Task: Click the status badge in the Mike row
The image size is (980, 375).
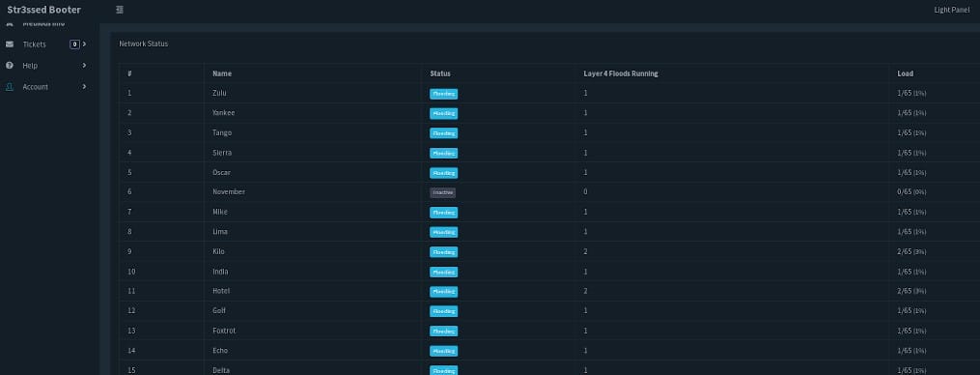Action: (x=444, y=213)
